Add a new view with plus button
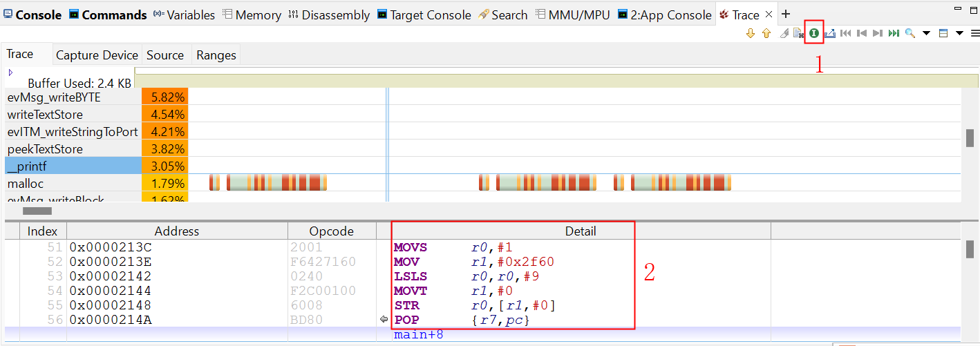Screen dimensions: 980x346 point(785,15)
